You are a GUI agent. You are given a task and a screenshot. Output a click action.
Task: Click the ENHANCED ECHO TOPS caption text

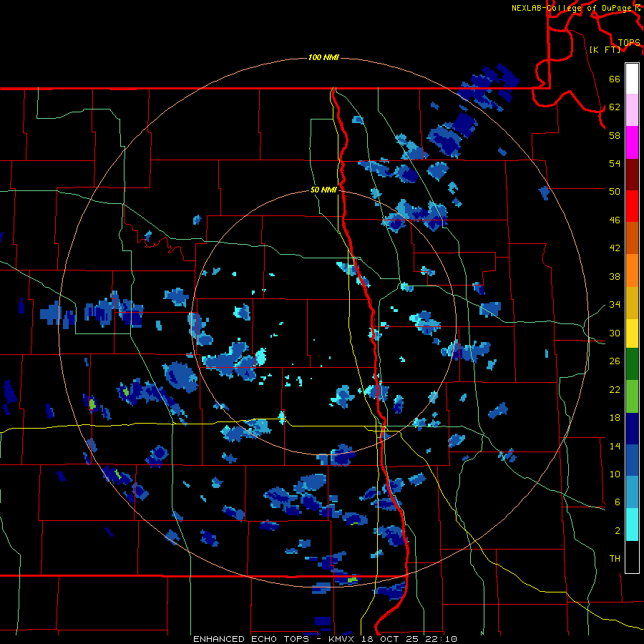pos(251,639)
